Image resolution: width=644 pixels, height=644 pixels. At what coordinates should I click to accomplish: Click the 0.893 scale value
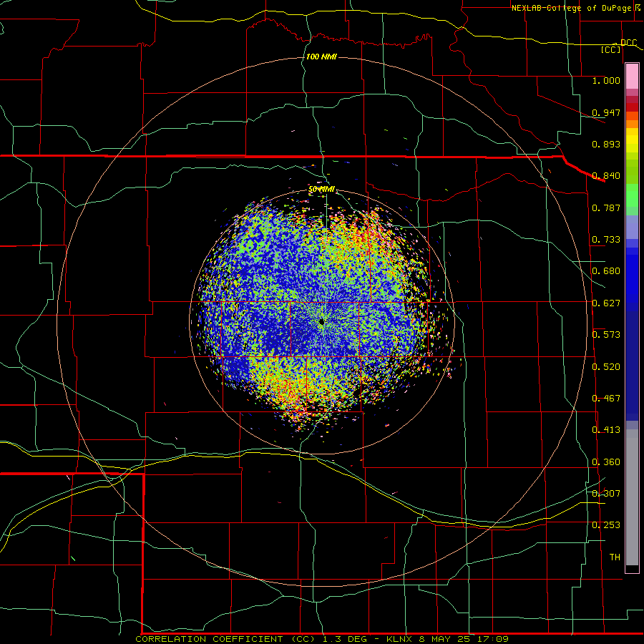pos(606,144)
